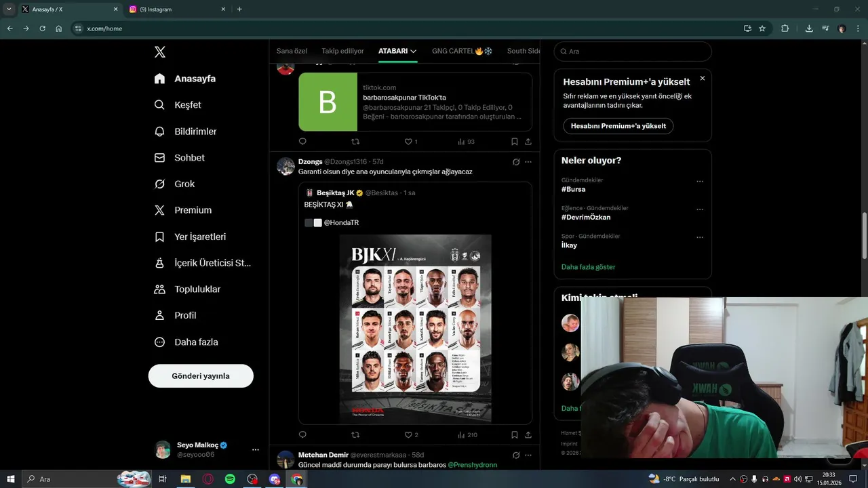Switch to the Takip ediliyor tab
The width and height of the screenshot is (868, 488).
pos(342,51)
